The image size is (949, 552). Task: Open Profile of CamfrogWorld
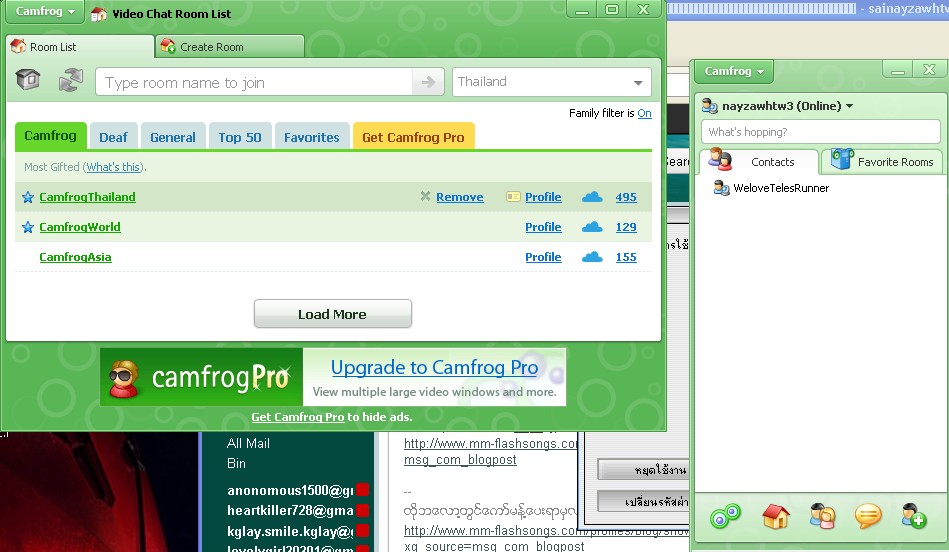543,227
